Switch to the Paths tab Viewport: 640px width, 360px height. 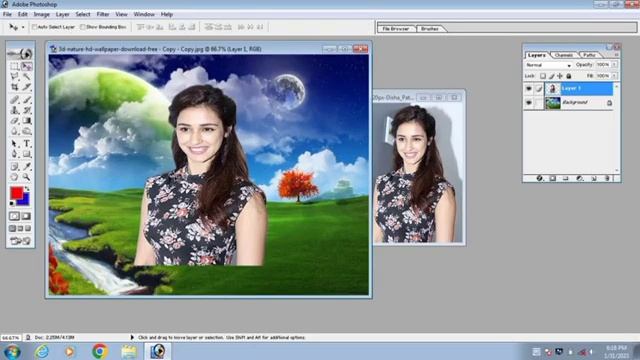pos(589,55)
